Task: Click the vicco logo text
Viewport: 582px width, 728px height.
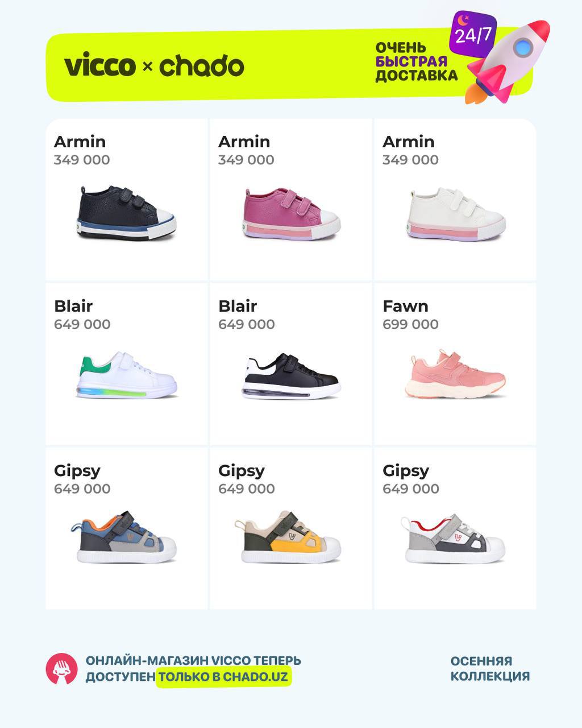Action: click(x=100, y=66)
